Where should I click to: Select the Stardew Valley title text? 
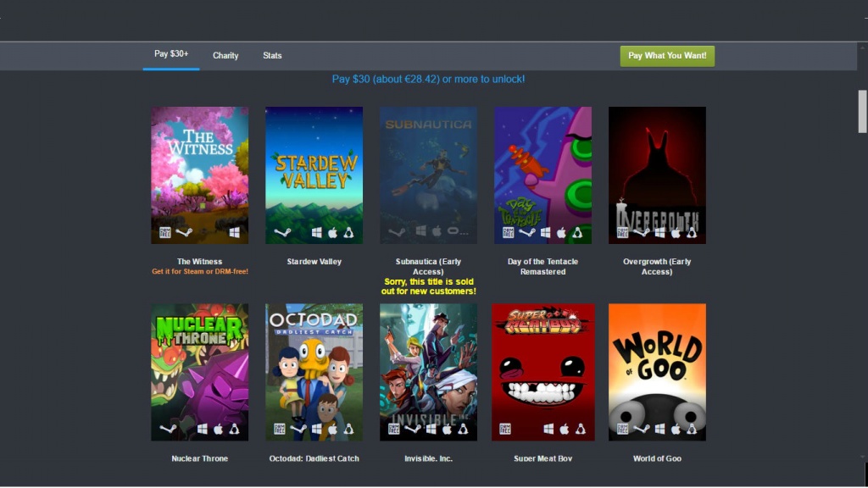tap(314, 262)
